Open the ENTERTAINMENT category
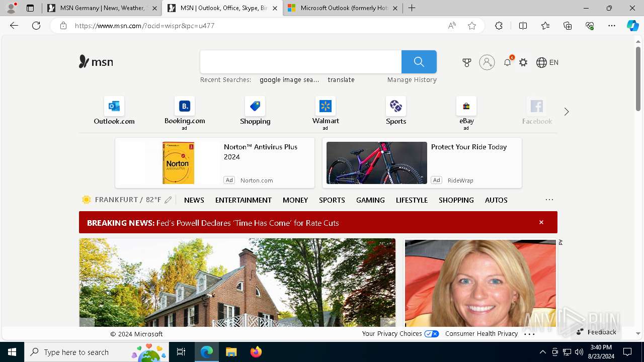Viewport: 644px width, 362px height. [x=244, y=200]
